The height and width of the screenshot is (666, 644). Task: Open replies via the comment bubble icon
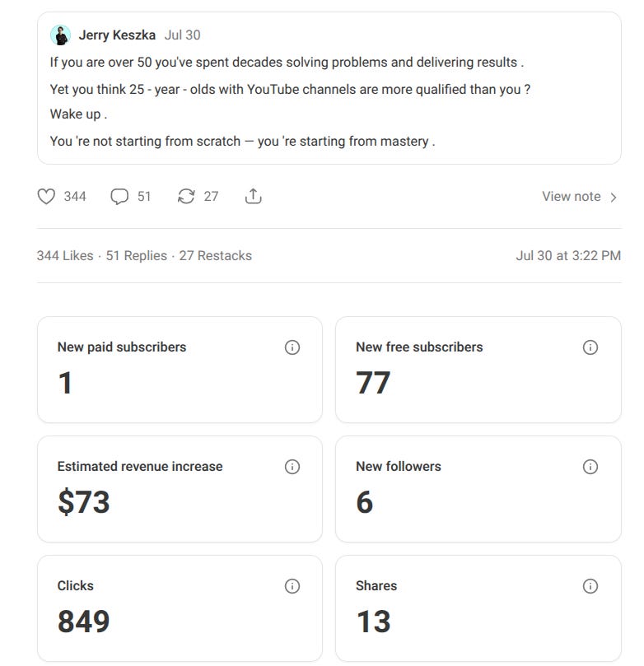[x=119, y=197]
